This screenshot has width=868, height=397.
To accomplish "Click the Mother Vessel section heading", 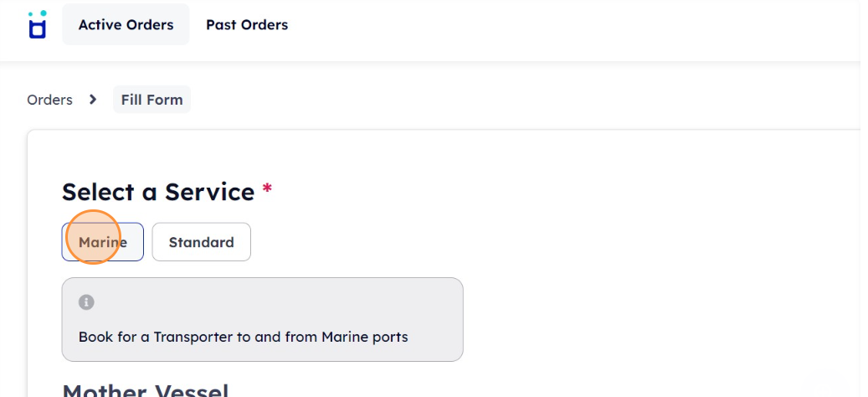I will coord(146,389).
